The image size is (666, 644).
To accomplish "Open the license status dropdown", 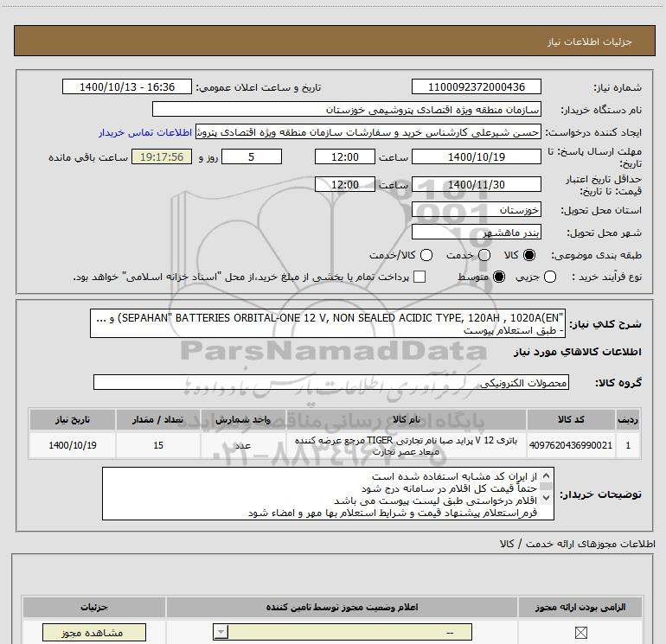I will (343, 632).
